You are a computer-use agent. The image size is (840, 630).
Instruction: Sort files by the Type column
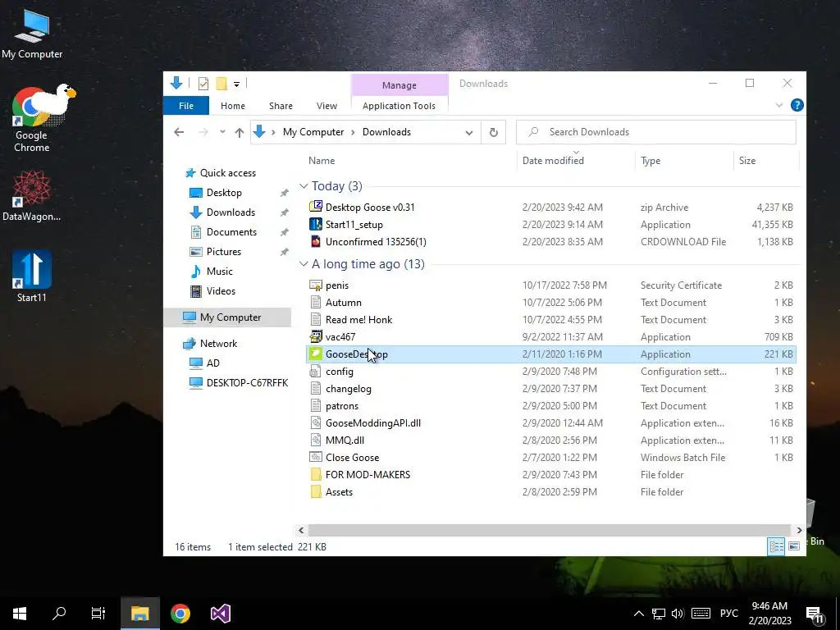click(x=651, y=160)
